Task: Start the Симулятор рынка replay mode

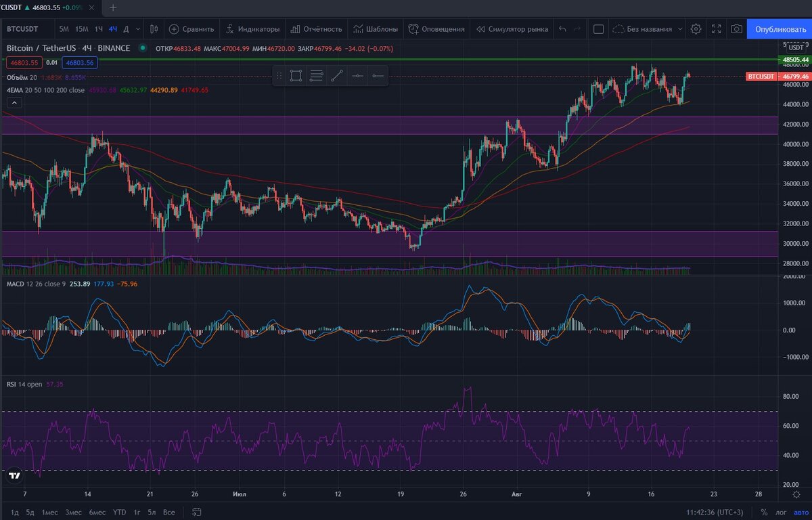Action: coord(512,29)
